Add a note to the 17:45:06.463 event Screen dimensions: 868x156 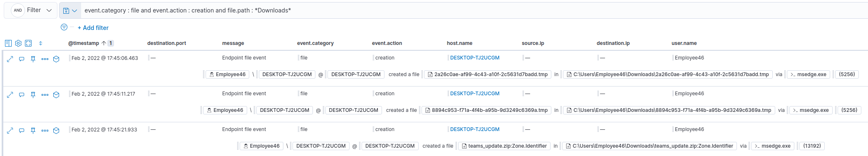point(22,59)
